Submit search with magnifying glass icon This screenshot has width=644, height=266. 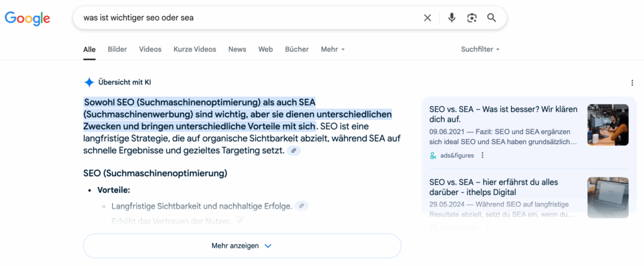tap(491, 18)
